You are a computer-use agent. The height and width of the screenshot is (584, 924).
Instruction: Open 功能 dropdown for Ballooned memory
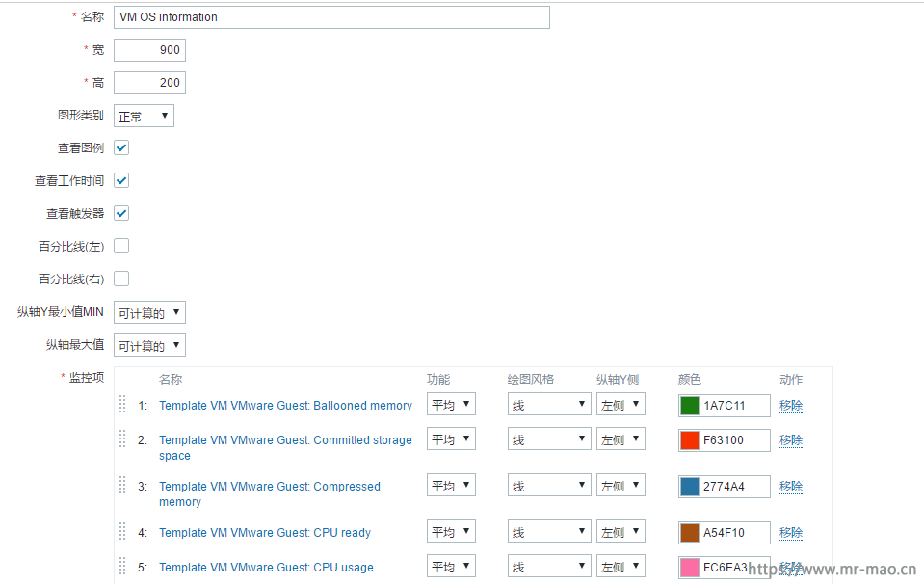(x=451, y=404)
